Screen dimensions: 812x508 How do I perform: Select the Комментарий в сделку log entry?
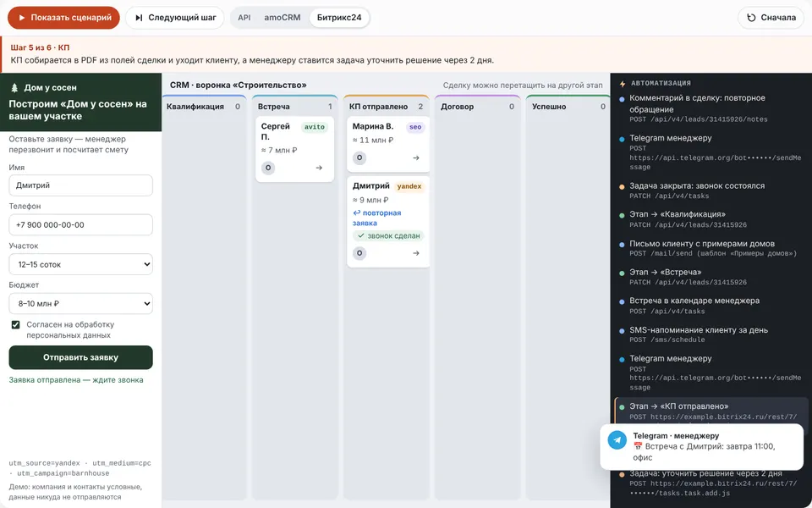point(711,108)
